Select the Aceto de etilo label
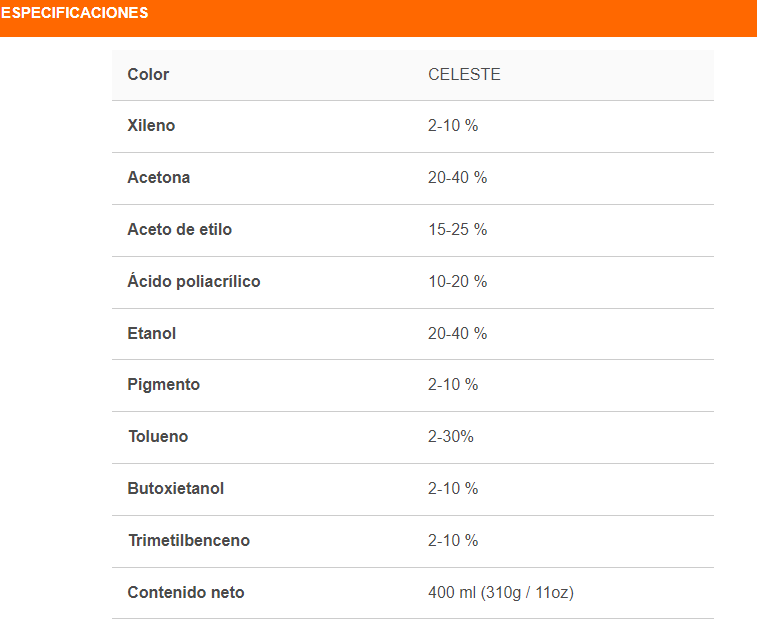 (x=179, y=230)
